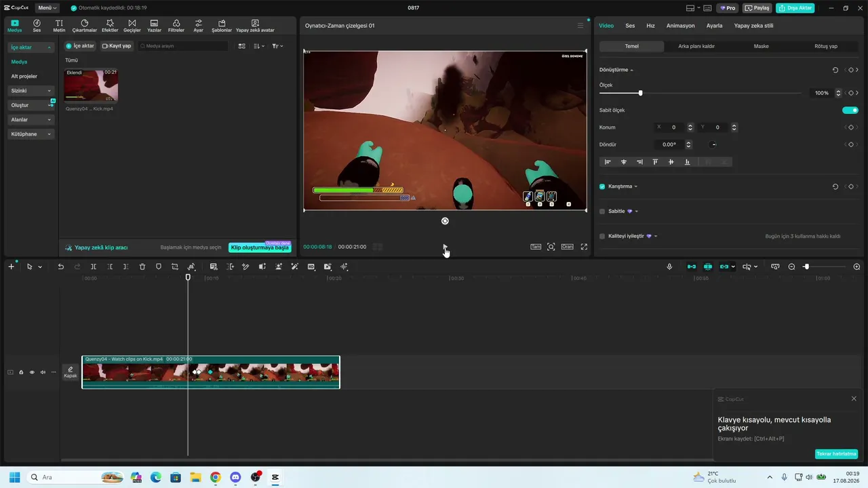This screenshot has height=488, width=868.
Task: Zoom in the timeline with plus magnifier
Action: (856, 267)
